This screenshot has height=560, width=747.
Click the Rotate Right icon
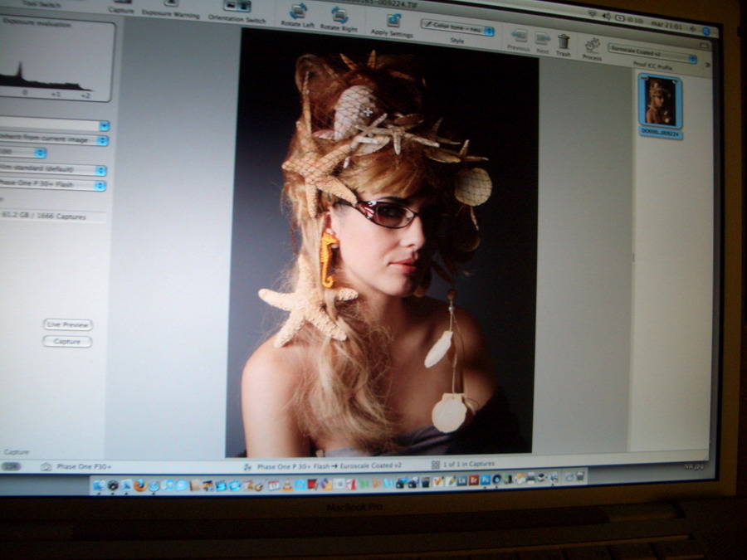pos(339,14)
